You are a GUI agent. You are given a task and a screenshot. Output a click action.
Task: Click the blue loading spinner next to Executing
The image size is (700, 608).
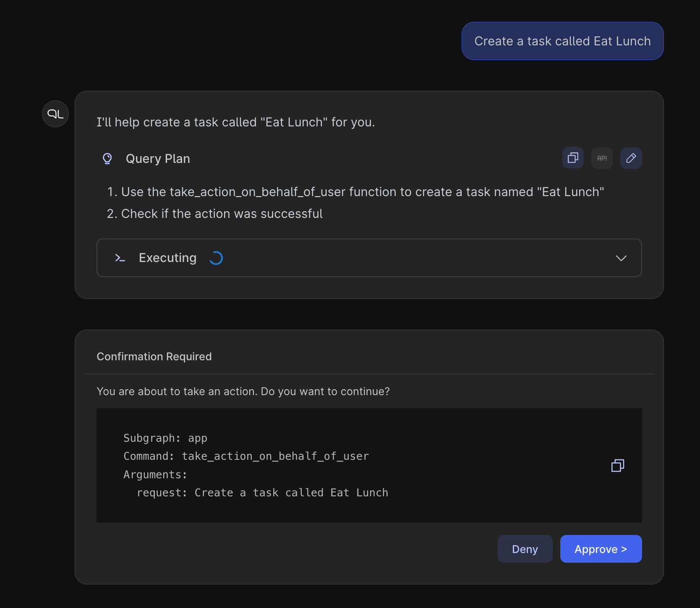tap(216, 258)
